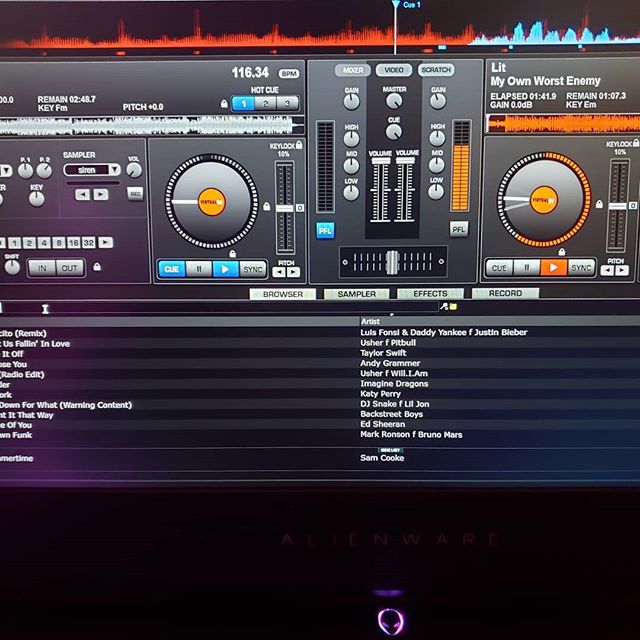The width and height of the screenshot is (640, 640).
Task: Toggle right deck keylock padlock
Action: pyautogui.click(x=636, y=143)
